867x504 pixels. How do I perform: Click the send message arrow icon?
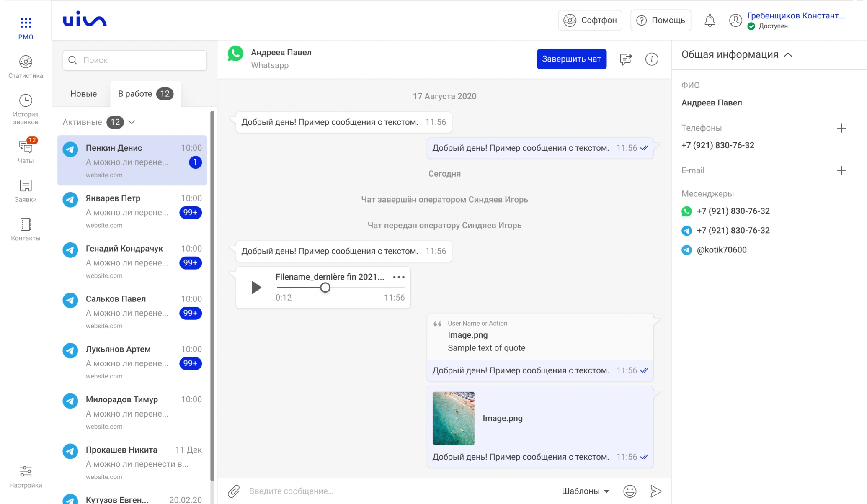coord(655,491)
